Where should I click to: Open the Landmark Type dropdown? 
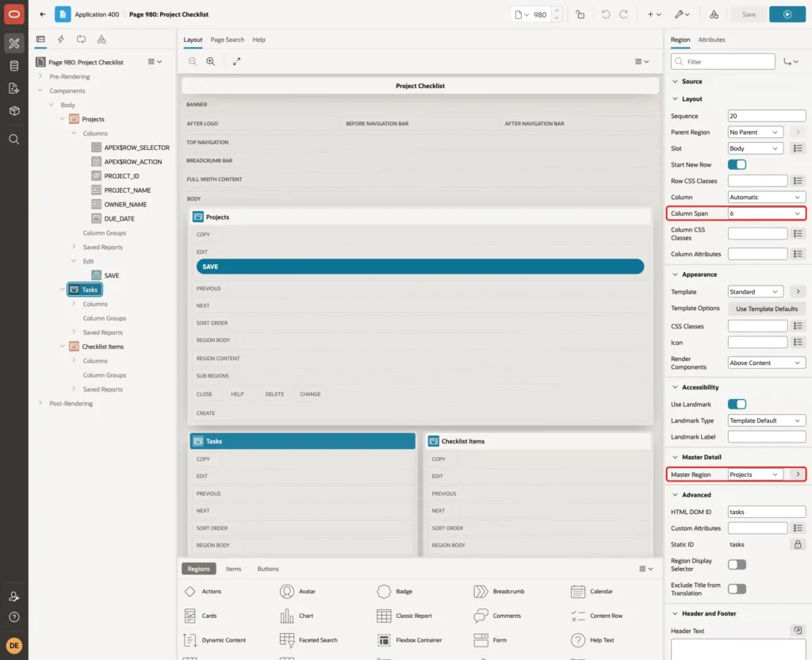coord(766,420)
